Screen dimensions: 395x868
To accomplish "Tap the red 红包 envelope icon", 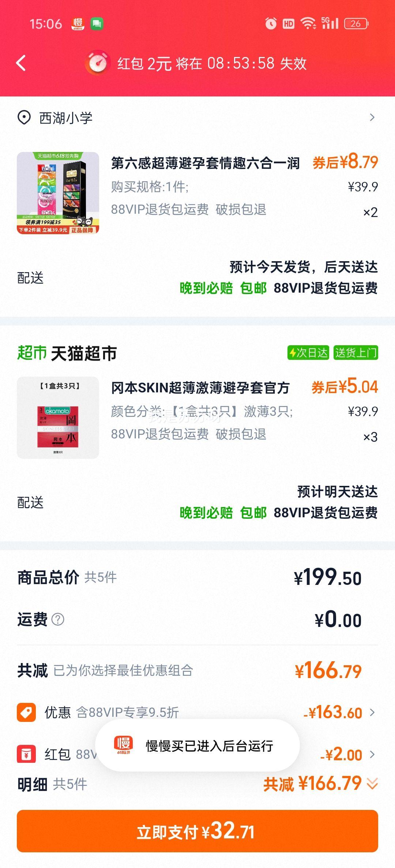I will (26, 754).
